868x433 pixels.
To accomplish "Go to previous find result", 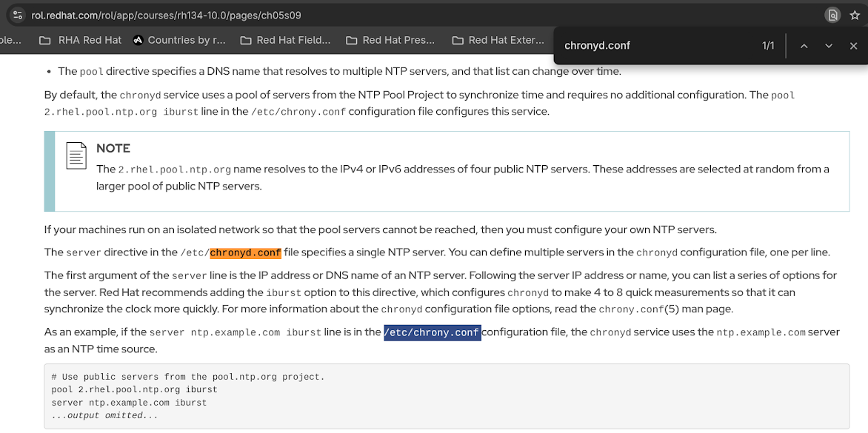I will pyautogui.click(x=804, y=46).
